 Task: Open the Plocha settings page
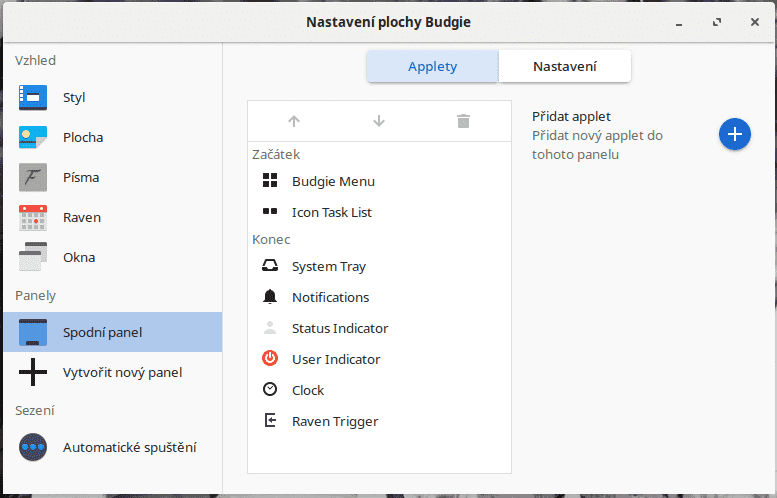pyautogui.click(x=83, y=137)
